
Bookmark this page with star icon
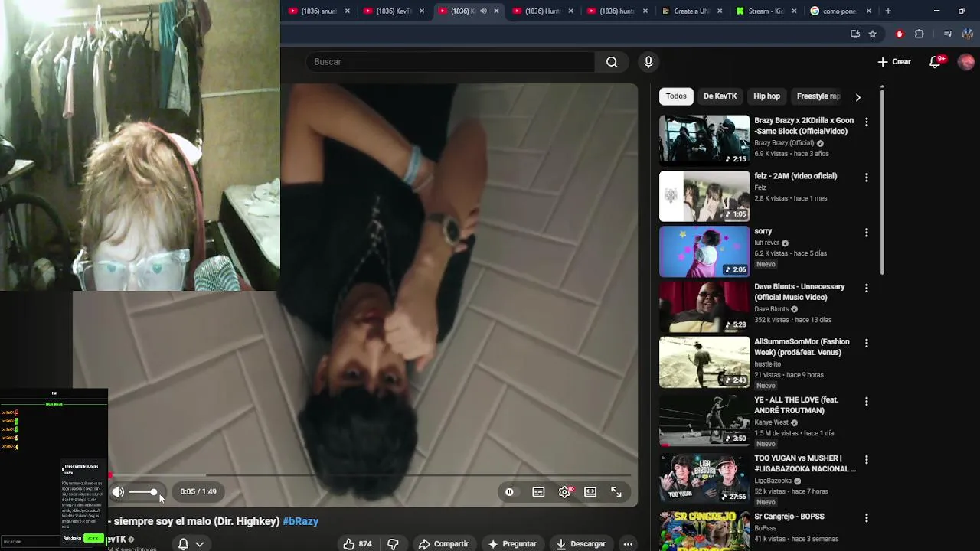pos(872,34)
